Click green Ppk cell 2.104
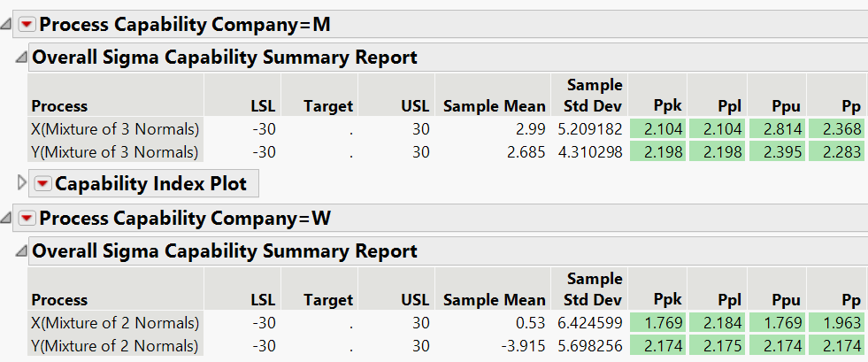 point(657,129)
